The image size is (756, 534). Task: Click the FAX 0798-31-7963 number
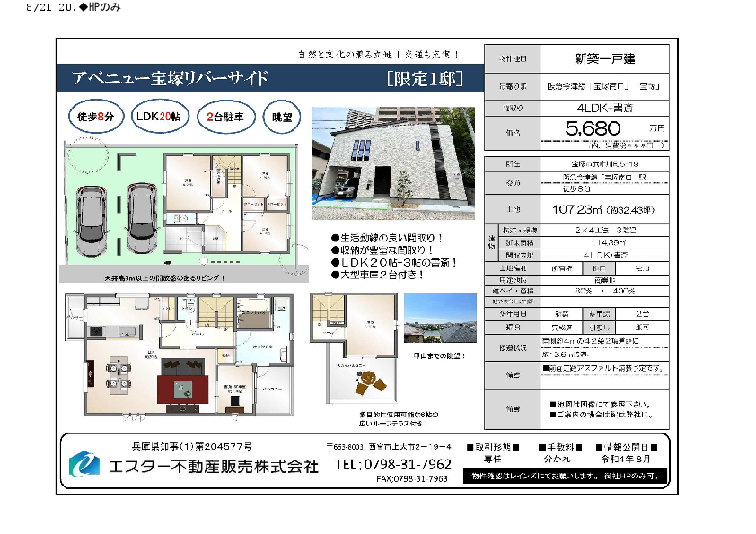pyautogui.click(x=412, y=479)
